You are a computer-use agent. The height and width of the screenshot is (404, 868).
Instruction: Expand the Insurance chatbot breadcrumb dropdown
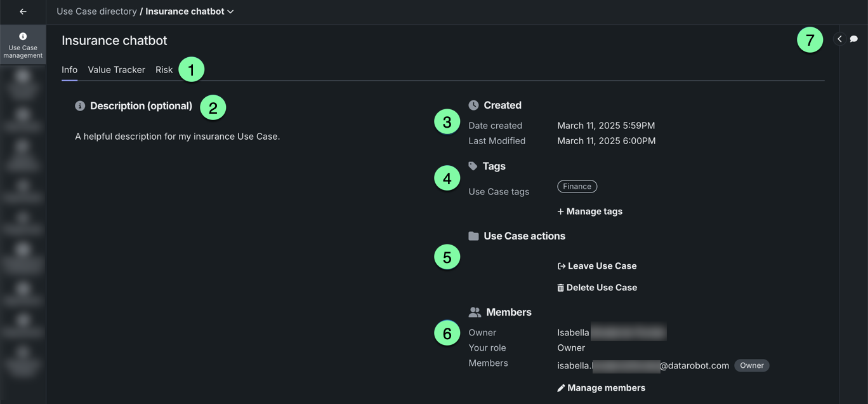click(x=230, y=11)
